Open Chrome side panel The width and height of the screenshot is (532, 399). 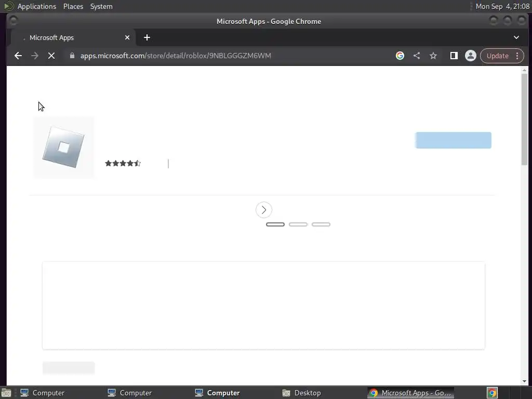pyautogui.click(x=454, y=56)
